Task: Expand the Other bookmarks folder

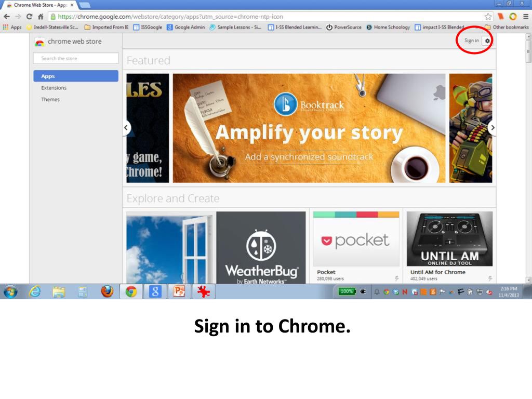Action: (x=507, y=27)
